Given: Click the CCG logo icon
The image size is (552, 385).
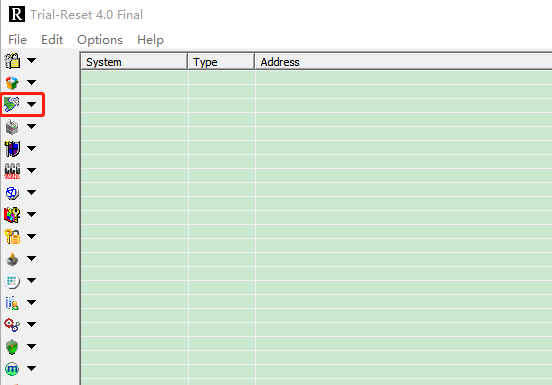Looking at the screenshot, I should [x=12, y=171].
